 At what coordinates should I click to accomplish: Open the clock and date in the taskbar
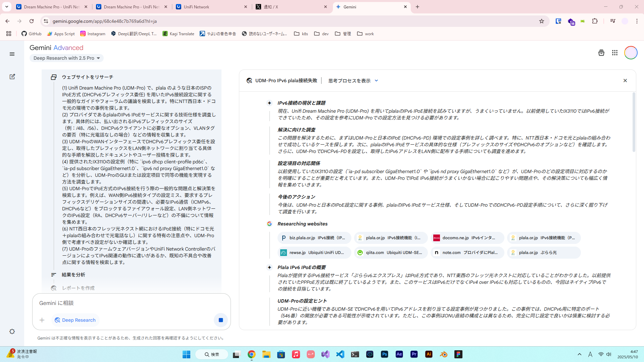point(627,354)
